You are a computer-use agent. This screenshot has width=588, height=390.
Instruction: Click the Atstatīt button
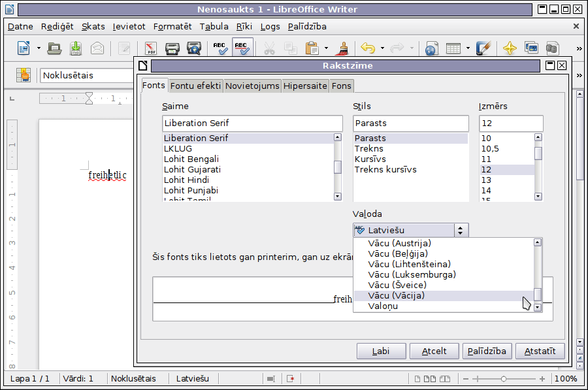point(540,351)
